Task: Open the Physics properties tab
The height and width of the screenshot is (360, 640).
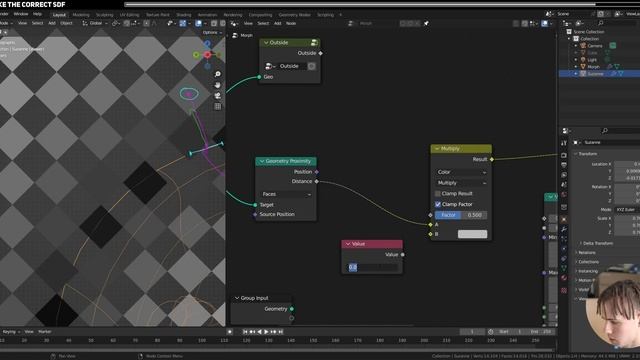Action: [x=564, y=249]
